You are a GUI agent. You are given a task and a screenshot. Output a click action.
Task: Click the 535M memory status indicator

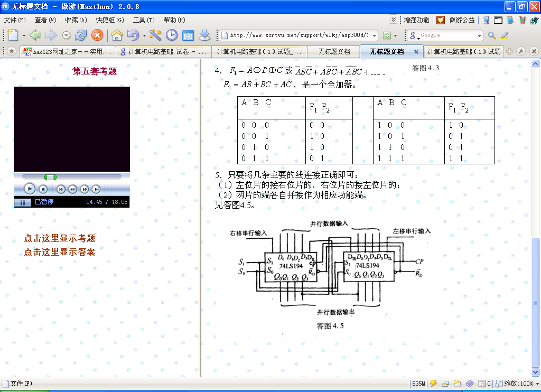[418, 384]
